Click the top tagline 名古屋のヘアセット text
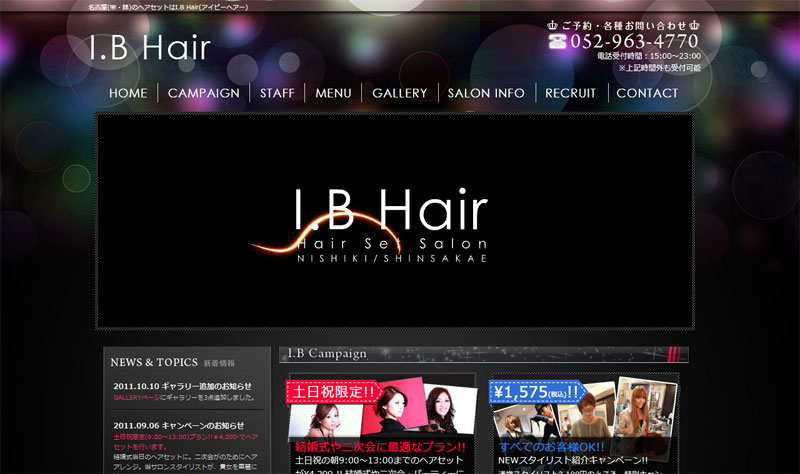800x474 pixels. click(x=168, y=7)
